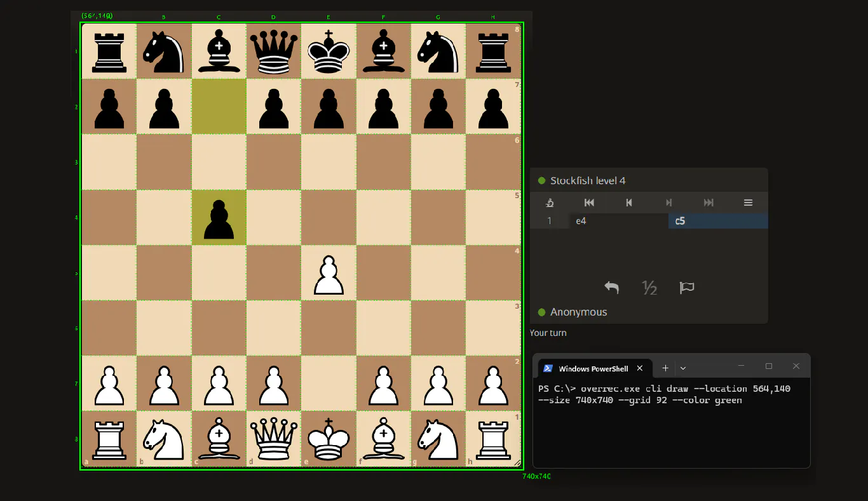Select the white pawn on c2
This screenshot has width=868, height=501.
click(x=219, y=384)
